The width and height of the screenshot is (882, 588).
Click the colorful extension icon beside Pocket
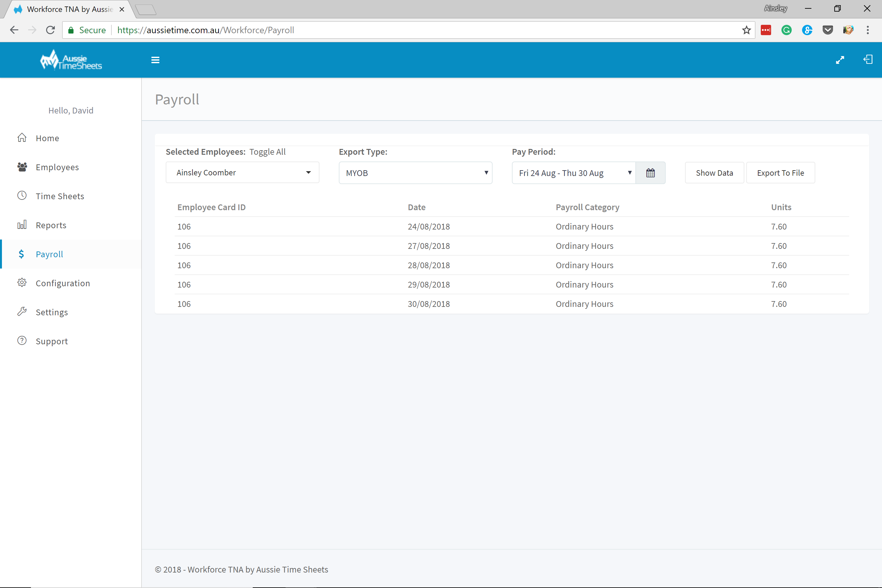pyautogui.click(x=848, y=30)
